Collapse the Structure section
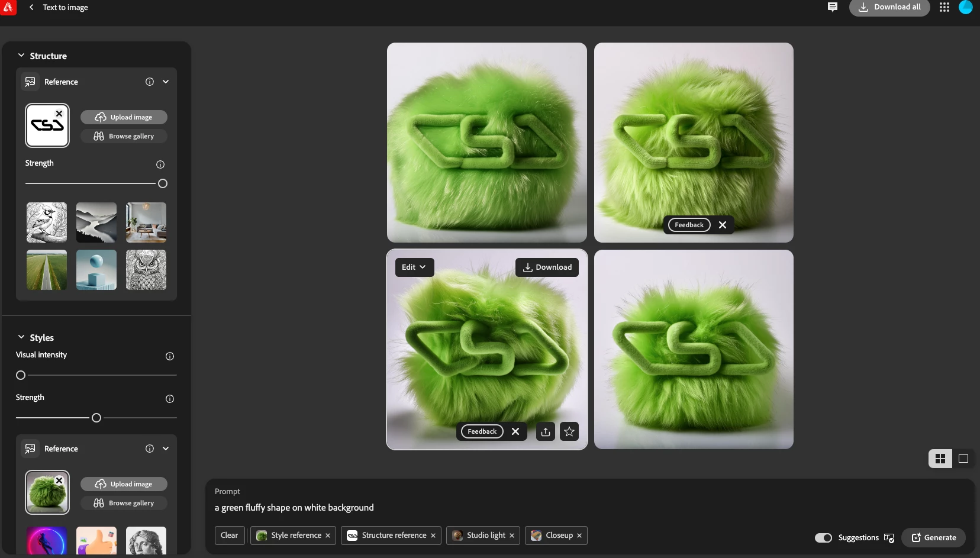 coord(21,56)
